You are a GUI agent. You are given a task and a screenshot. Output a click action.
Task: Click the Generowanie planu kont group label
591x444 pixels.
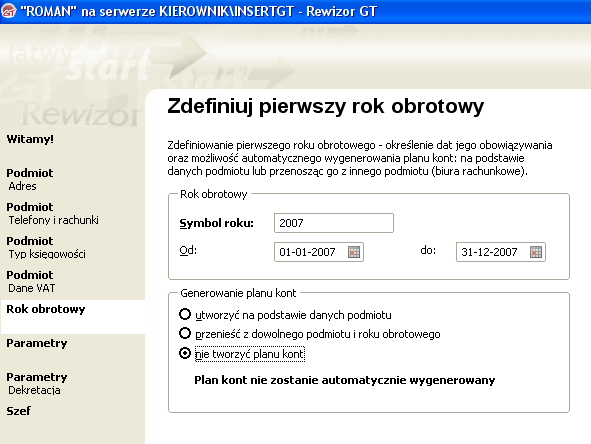coord(238,293)
